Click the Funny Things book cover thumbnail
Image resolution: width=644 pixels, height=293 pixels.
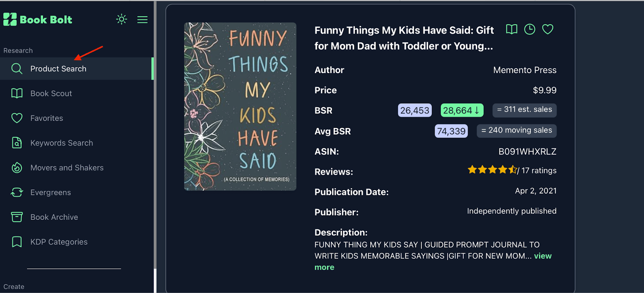(x=240, y=107)
